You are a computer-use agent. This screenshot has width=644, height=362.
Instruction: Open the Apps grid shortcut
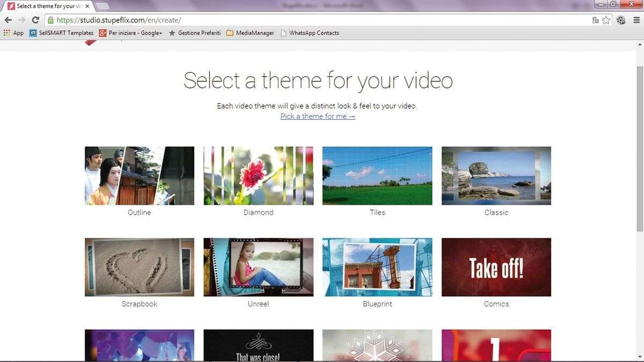coord(13,33)
